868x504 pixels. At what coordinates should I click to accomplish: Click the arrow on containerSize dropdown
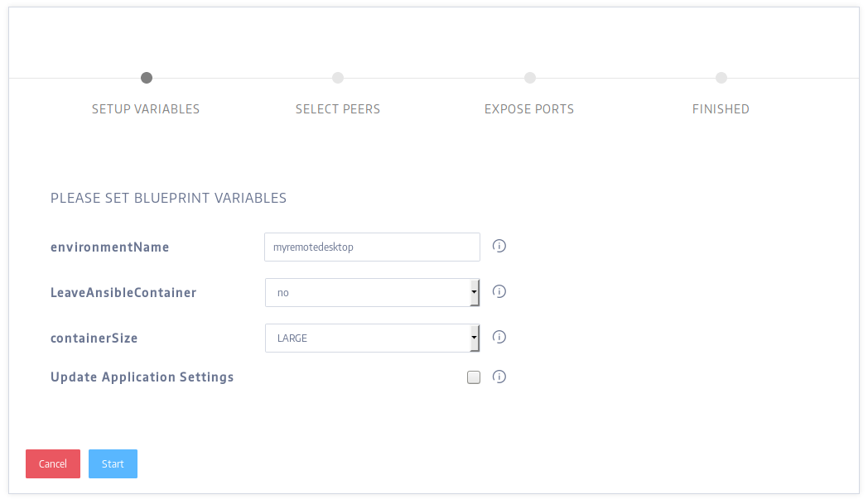click(x=474, y=338)
